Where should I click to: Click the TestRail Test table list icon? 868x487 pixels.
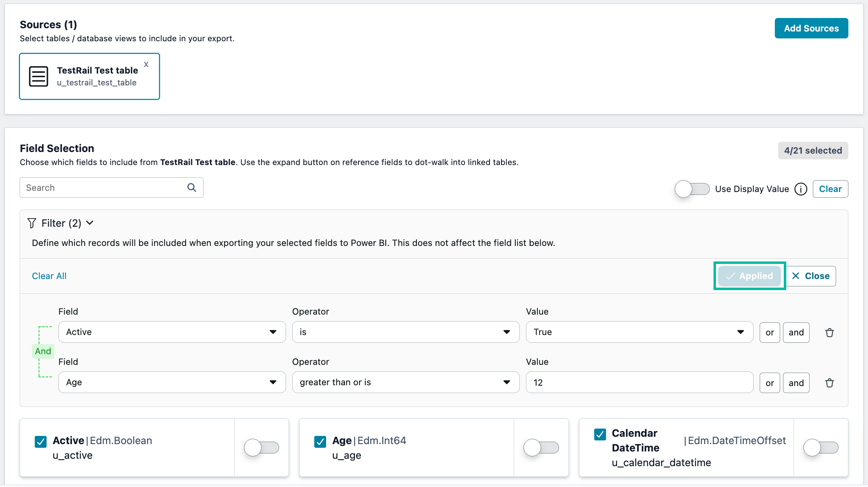tap(39, 76)
